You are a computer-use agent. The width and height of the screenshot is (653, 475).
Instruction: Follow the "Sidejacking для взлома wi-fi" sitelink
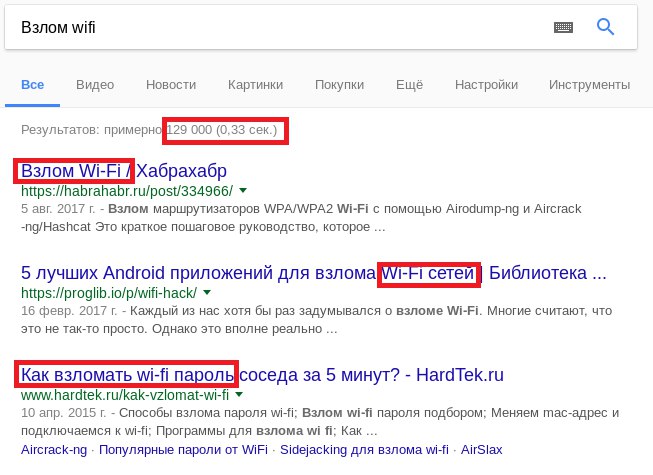364,450
